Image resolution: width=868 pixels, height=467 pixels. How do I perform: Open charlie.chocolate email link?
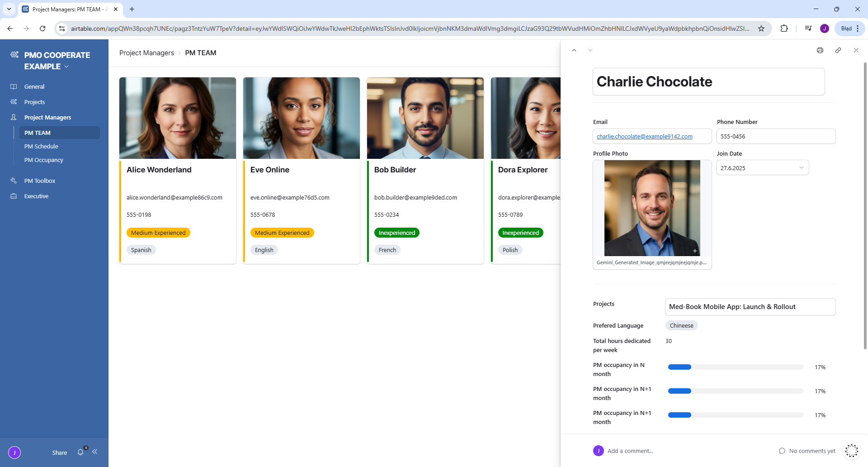(644, 137)
